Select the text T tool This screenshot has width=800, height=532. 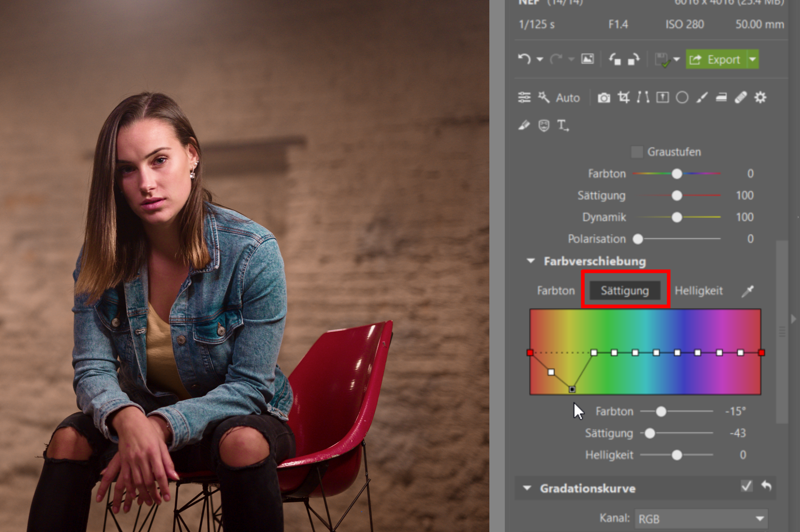(x=563, y=125)
